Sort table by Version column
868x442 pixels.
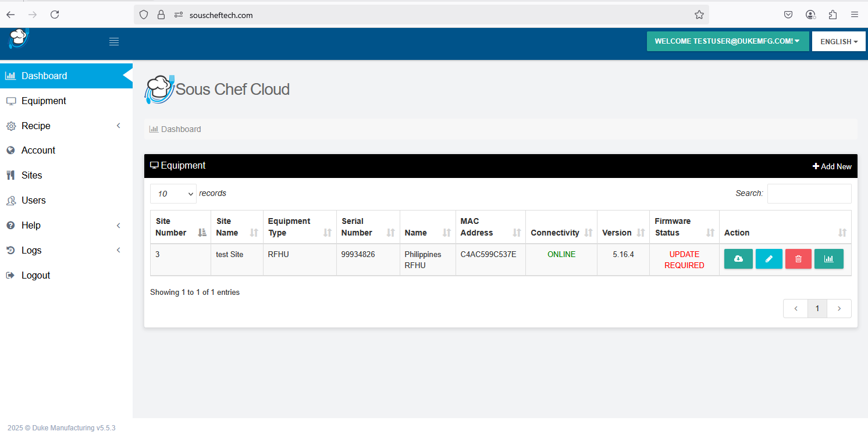tap(623, 227)
